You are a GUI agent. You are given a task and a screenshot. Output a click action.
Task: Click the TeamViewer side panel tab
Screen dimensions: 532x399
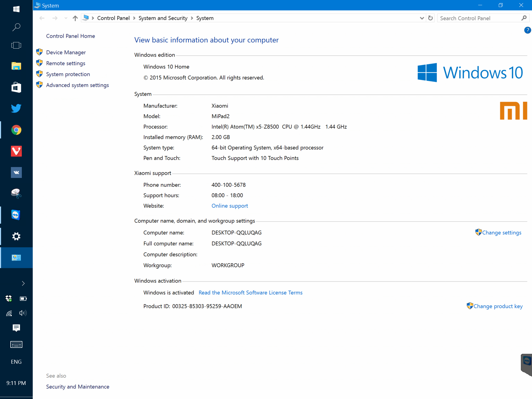(527, 364)
